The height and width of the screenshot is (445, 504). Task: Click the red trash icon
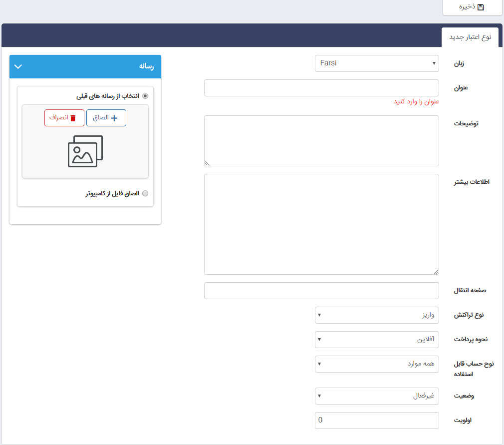[73, 118]
